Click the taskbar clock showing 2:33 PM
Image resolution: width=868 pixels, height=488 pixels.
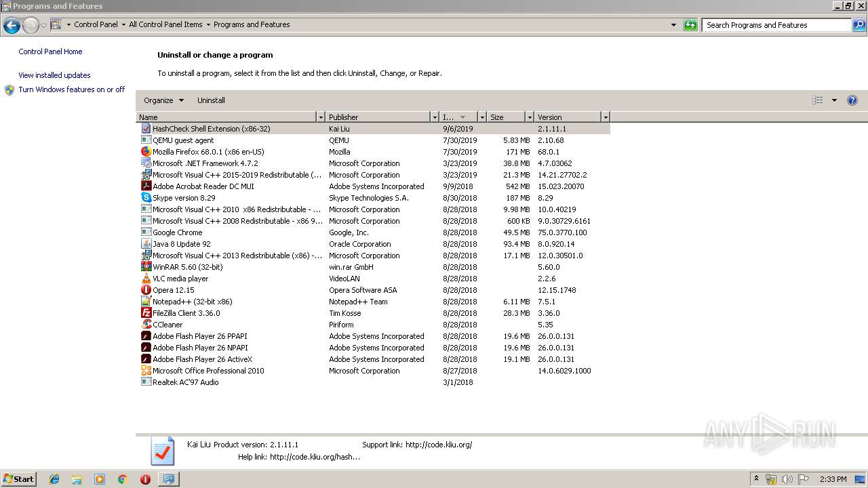833,479
